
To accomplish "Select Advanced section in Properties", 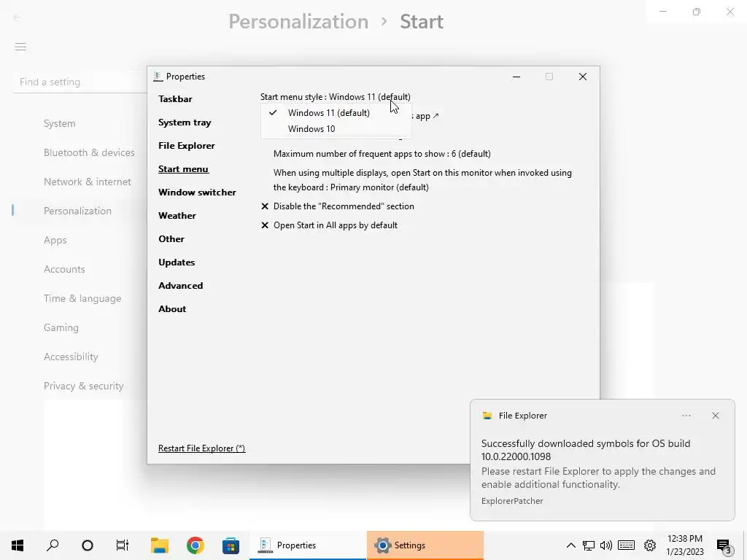I will click(181, 286).
